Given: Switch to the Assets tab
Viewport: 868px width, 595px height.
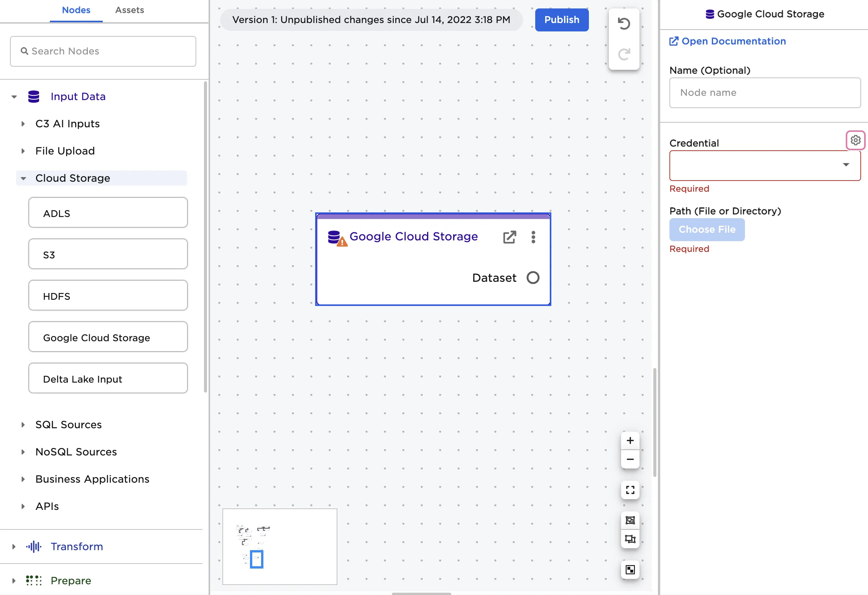Looking at the screenshot, I should 129,10.
